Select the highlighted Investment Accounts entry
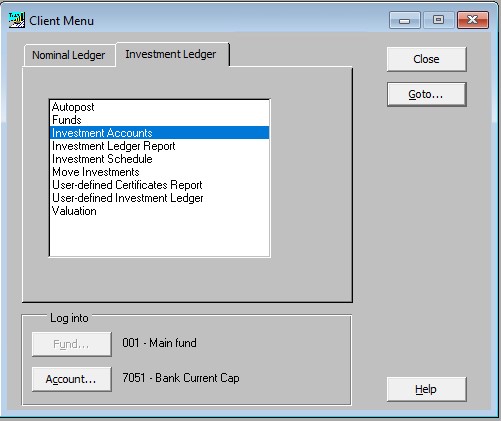This screenshot has height=421, width=501. [x=159, y=133]
